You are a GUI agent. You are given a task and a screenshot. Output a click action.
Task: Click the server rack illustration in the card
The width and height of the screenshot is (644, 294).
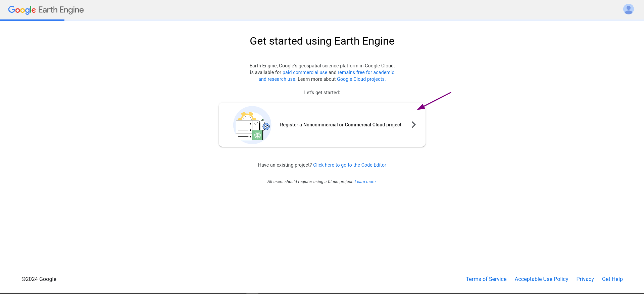(x=244, y=130)
